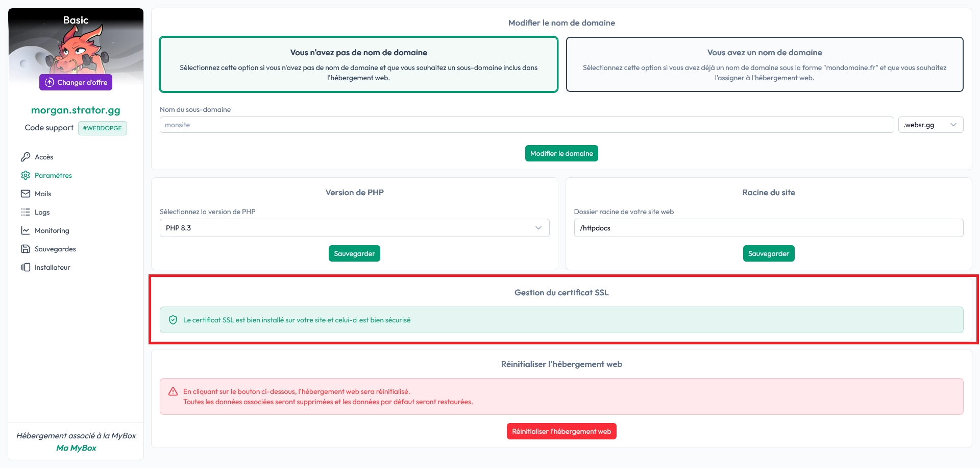This screenshot has width=980, height=468.
Task: Copy the #WEBDOPGE support code
Action: (x=102, y=128)
